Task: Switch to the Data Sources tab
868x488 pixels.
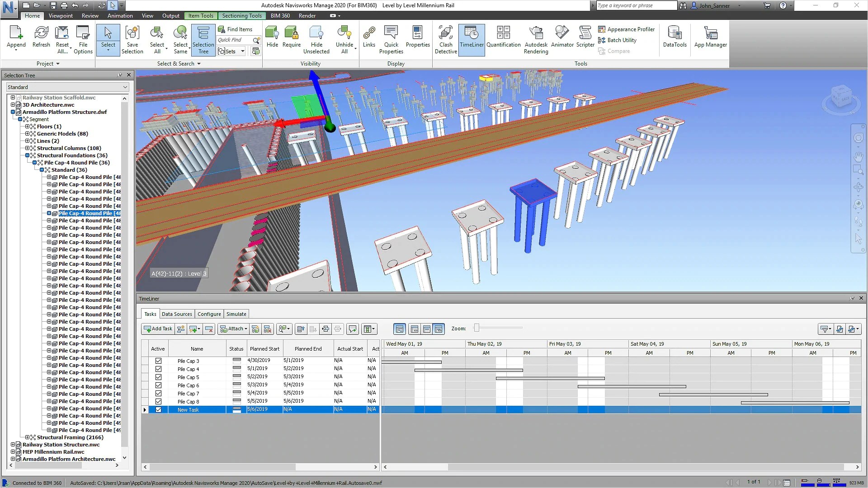Action: [x=176, y=314]
